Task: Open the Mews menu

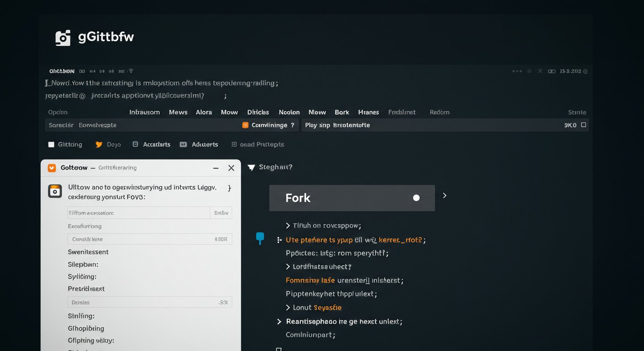Action: pyautogui.click(x=178, y=112)
